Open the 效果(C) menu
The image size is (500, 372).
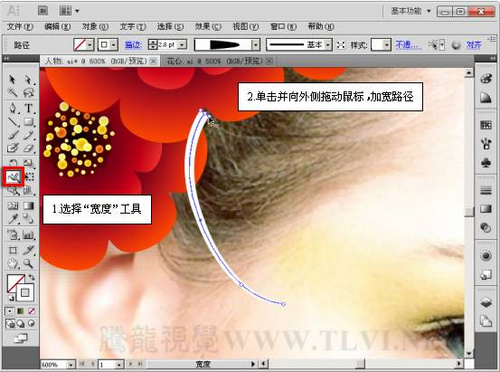tap(208, 27)
